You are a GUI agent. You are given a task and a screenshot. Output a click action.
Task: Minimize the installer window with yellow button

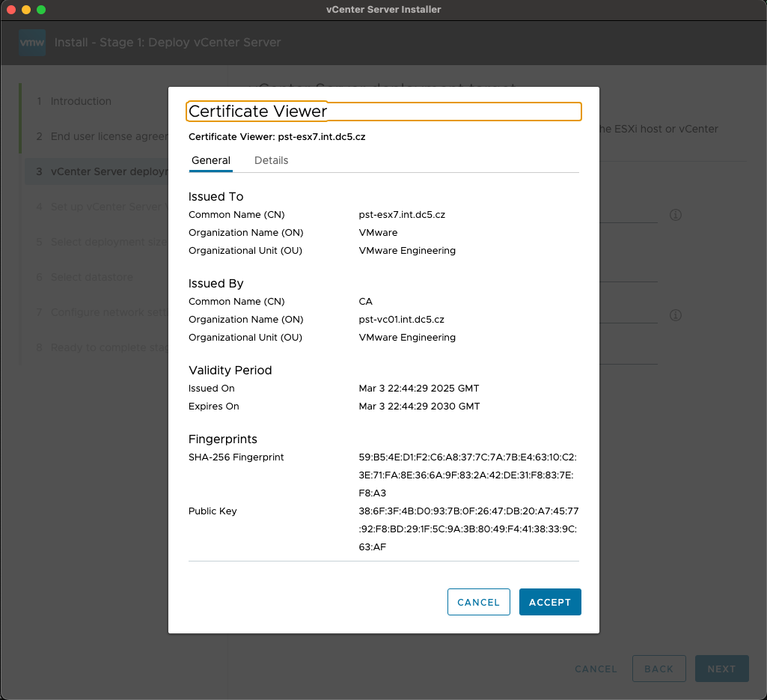click(x=26, y=10)
